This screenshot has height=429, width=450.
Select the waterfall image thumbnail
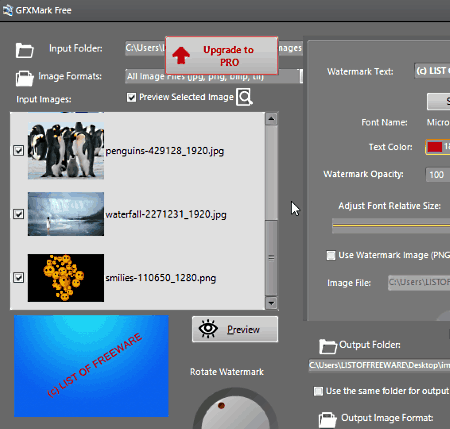pyautogui.click(x=66, y=214)
